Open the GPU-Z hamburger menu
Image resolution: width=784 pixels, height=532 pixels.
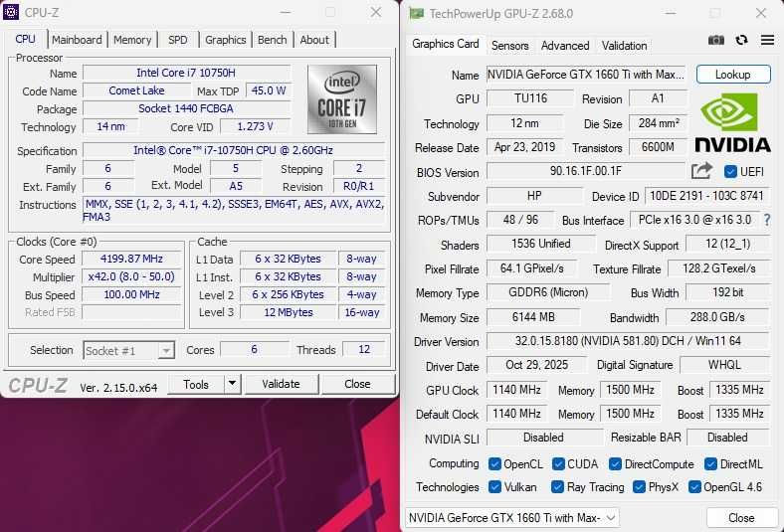coord(767,40)
